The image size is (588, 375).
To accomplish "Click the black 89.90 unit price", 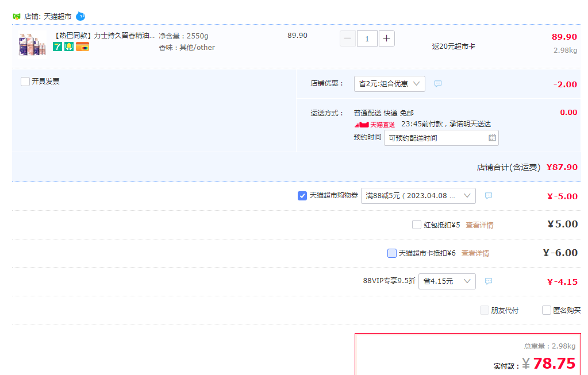I will pyautogui.click(x=297, y=36).
